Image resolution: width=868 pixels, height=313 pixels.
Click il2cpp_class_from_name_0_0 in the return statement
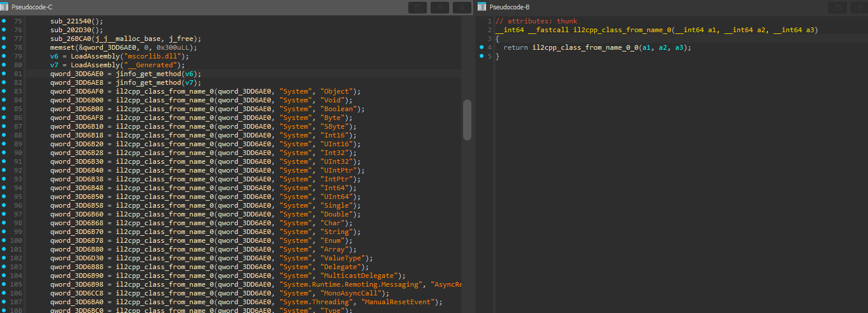(585, 47)
